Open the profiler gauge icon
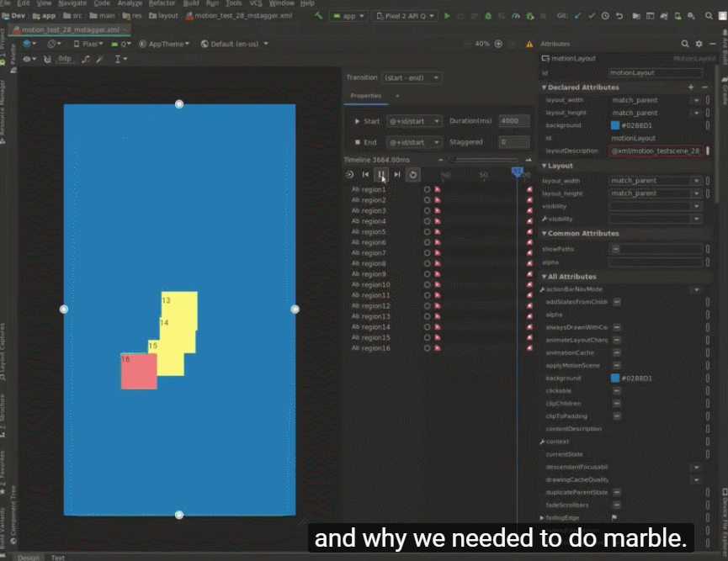 (515, 16)
